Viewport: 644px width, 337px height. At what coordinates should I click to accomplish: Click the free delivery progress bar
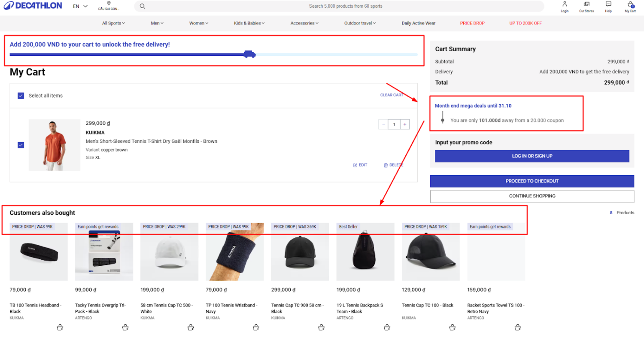point(213,55)
